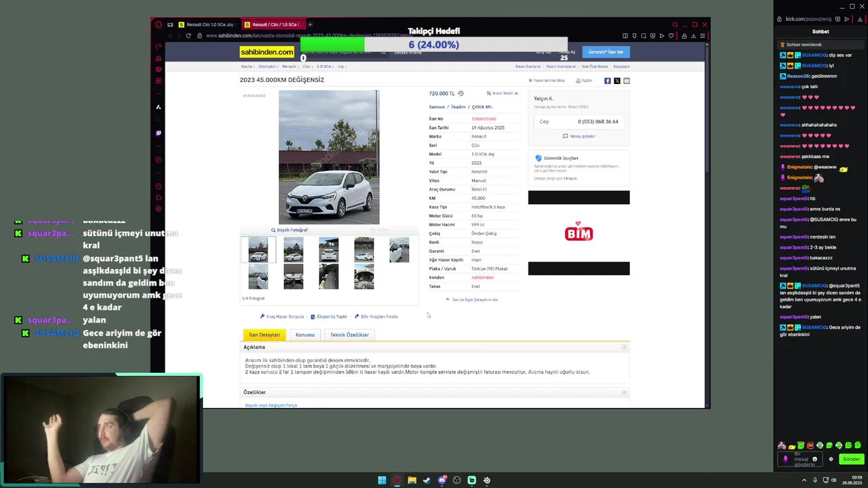Click the Çiftlik Mh. location link
Viewport: 868px width, 488px height.
click(482, 106)
